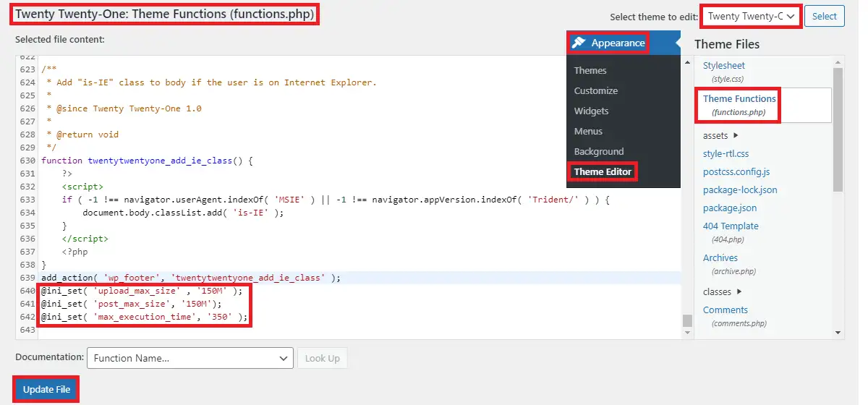868x405 pixels.
Task: Click the empty line 643 in editor
Action: (x=358, y=330)
